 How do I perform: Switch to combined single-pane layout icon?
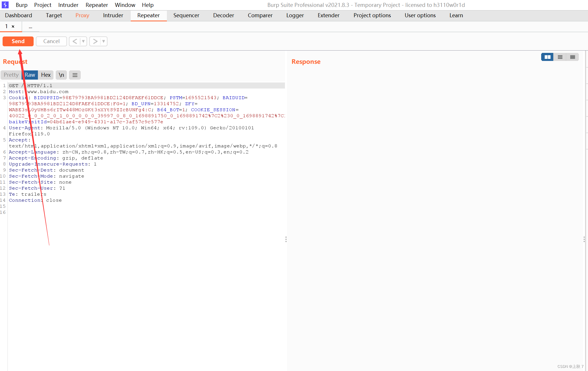tap(572, 57)
